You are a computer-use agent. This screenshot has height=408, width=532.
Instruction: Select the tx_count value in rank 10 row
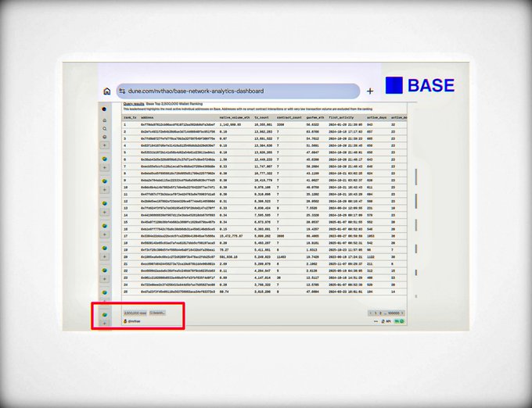[263, 188]
